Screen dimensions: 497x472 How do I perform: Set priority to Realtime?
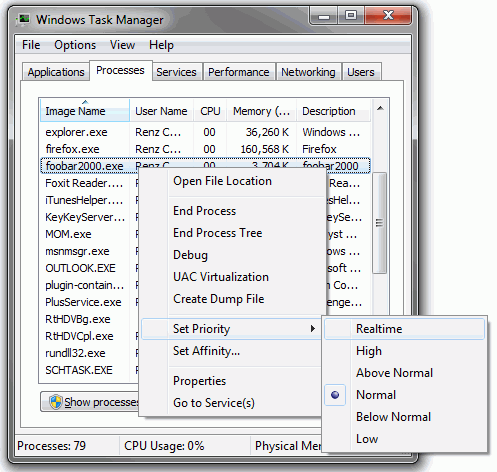click(404, 329)
